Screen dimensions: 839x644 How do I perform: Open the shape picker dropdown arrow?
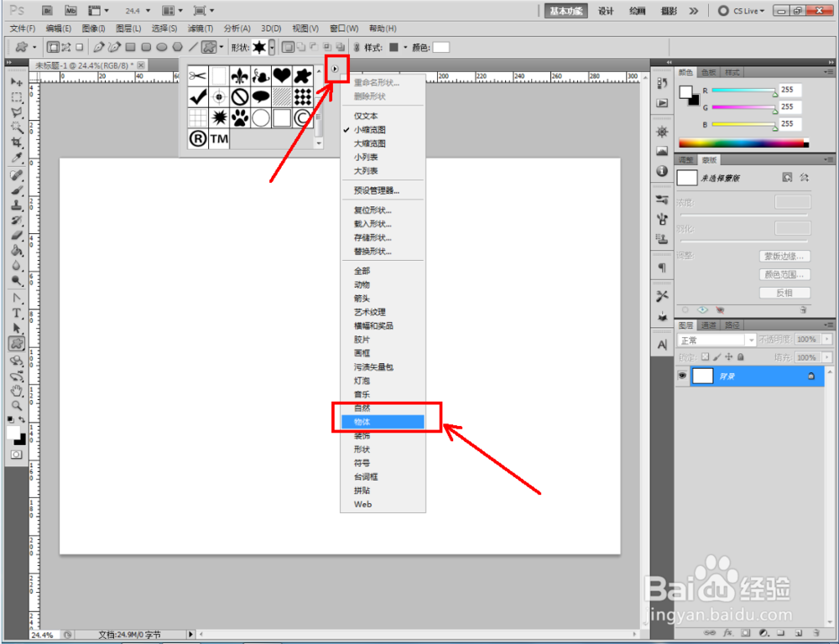(x=272, y=47)
